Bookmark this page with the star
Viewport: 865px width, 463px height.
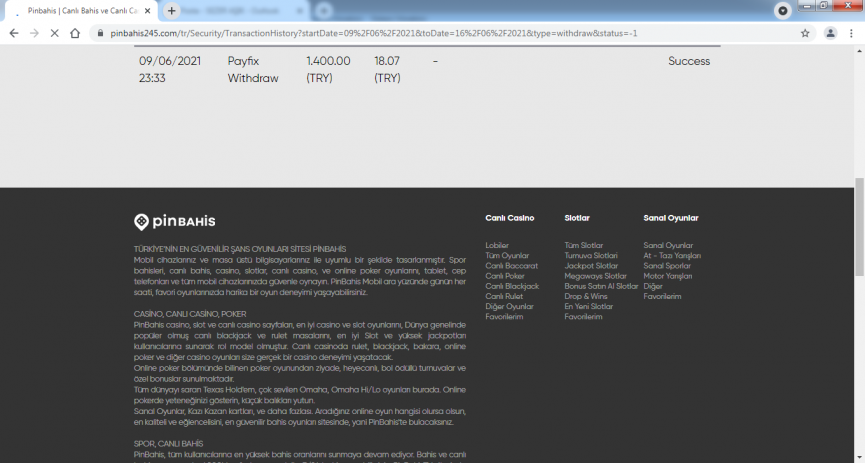point(805,33)
